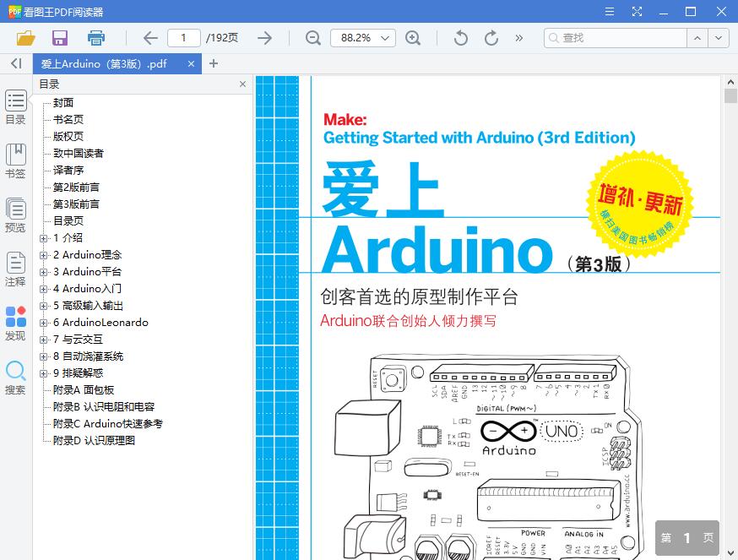Jump to 第3版前言 in the outline

[x=76, y=204]
